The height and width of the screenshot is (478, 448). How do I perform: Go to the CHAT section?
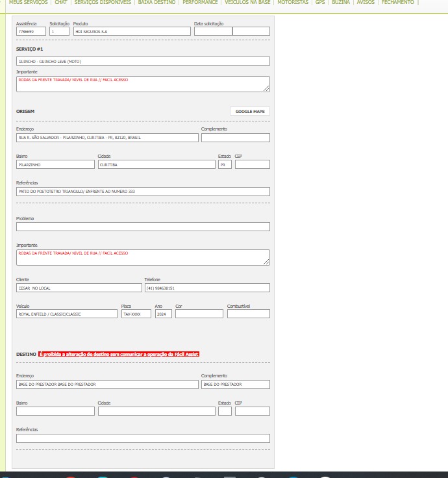pyautogui.click(x=61, y=3)
